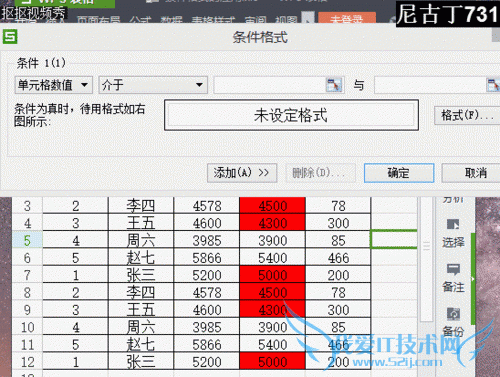Click cell 5200 in row 7
The height and width of the screenshot is (377, 500).
[x=207, y=275]
